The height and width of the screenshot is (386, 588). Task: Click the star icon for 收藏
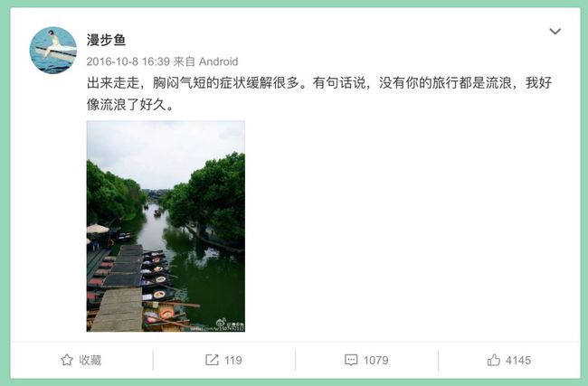67,360
